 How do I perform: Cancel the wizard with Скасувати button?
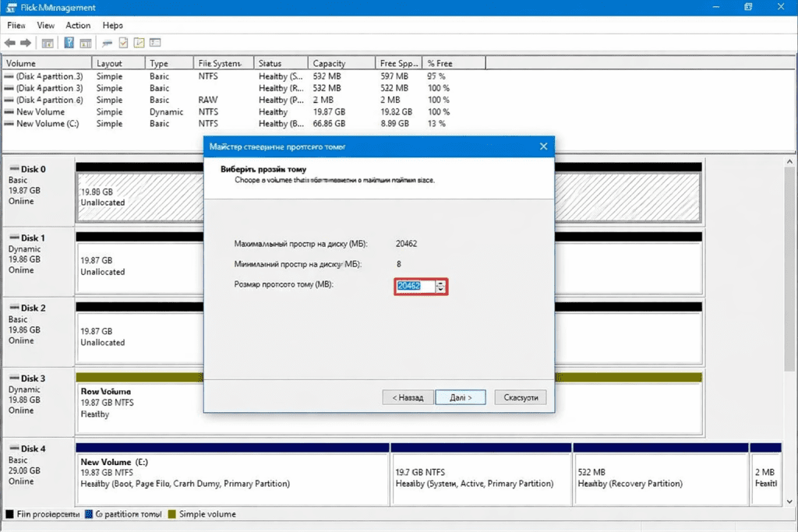(x=521, y=397)
